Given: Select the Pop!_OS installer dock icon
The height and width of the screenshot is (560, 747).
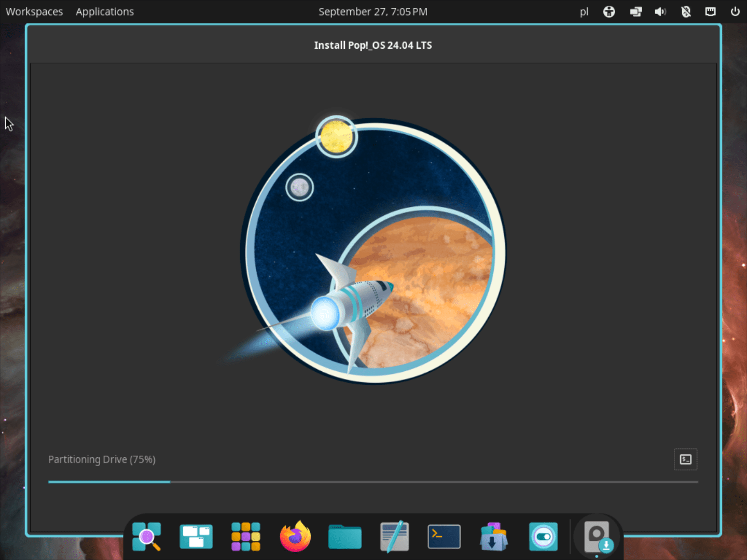Looking at the screenshot, I should pos(598,537).
